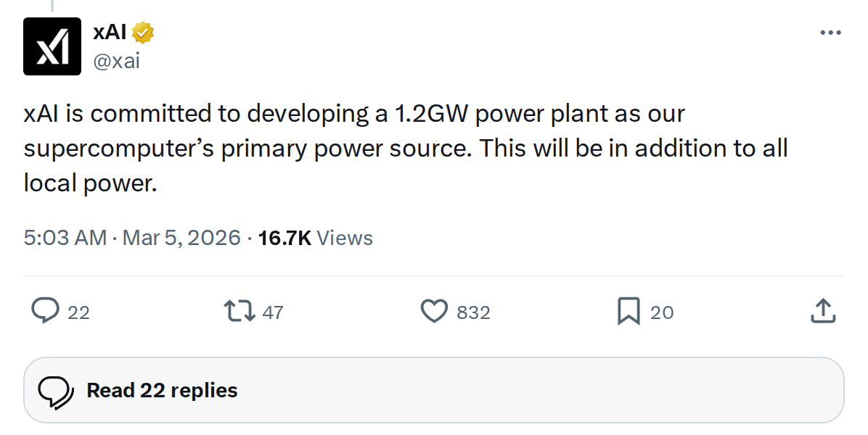Open Read 22 replies
Image resolution: width=868 pixels, height=435 pixels.
(x=161, y=390)
